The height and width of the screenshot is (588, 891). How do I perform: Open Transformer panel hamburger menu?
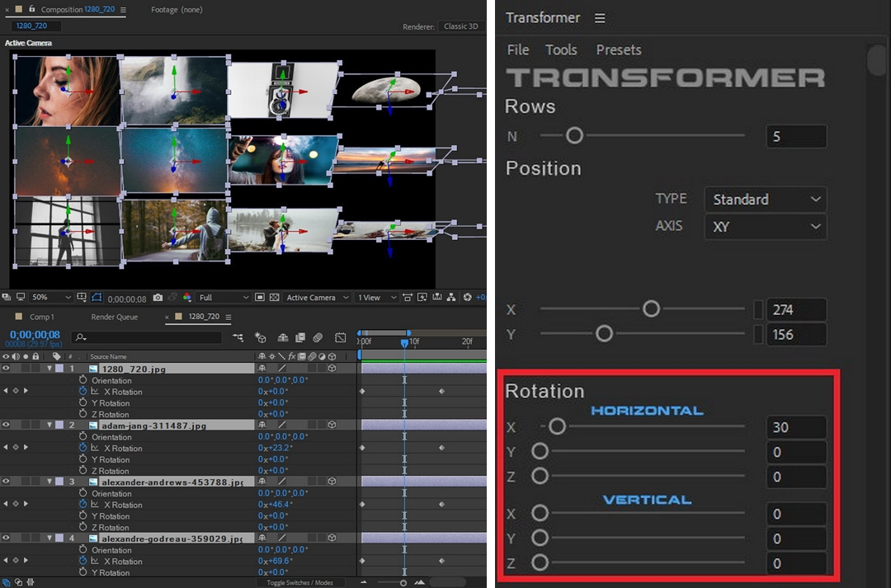[x=600, y=18]
